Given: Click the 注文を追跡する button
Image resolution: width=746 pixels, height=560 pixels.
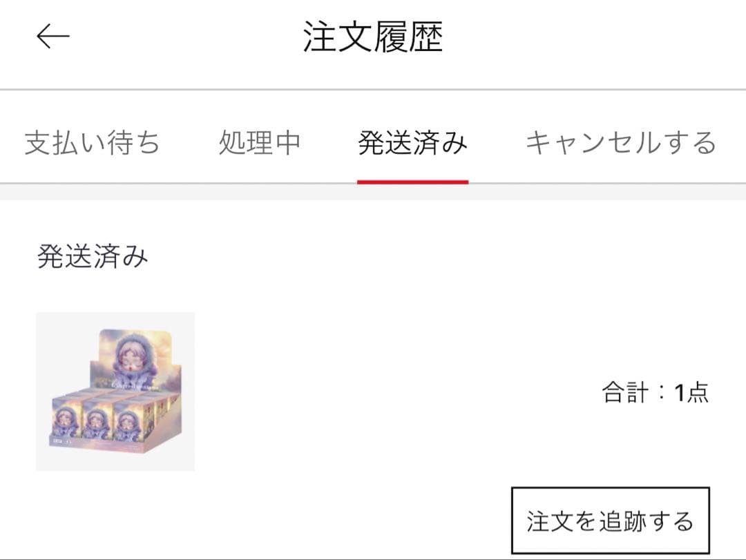Looking at the screenshot, I should pyautogui.click(x=611, y=521).
